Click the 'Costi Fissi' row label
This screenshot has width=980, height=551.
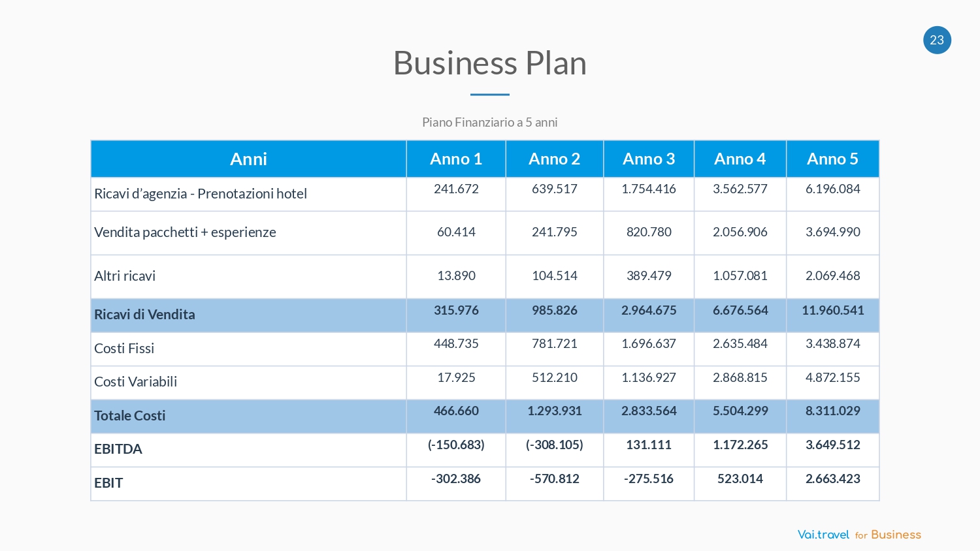click(x=124, y=349)
